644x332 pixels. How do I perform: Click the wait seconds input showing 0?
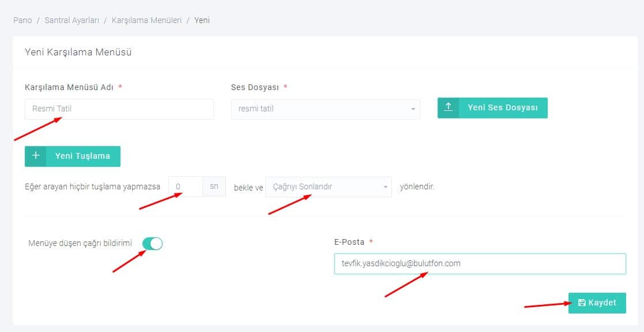pyautogui.click(x=186, y=187)
